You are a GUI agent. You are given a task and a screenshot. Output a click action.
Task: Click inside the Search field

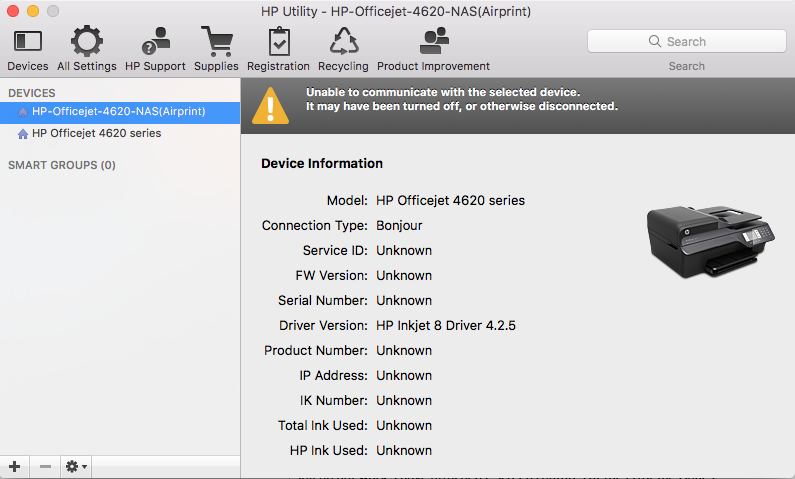[686, 41]
